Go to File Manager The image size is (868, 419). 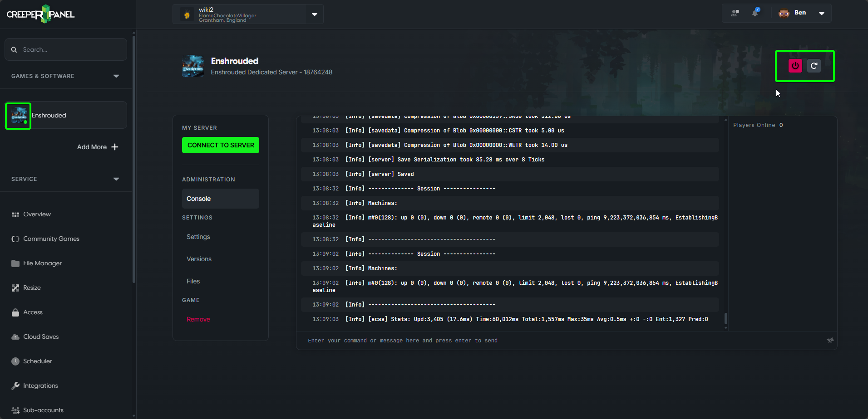[42, 263]
